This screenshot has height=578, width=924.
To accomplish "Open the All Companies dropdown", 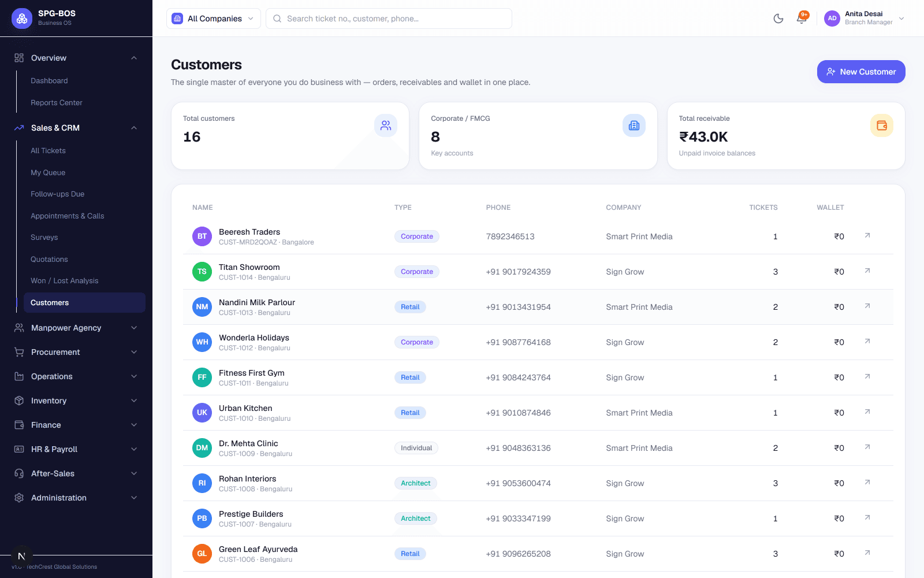I will 214,18.
